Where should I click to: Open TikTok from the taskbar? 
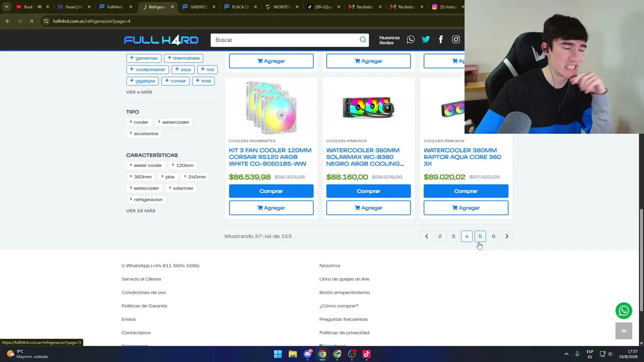tap(366, 354)
